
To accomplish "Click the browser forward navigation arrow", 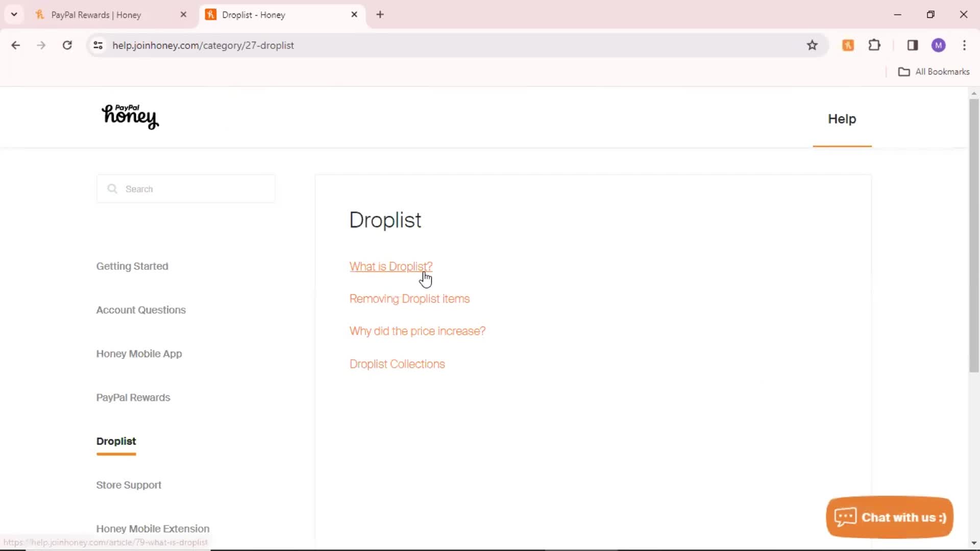I will pyautogui.click(x=40, y=45).
